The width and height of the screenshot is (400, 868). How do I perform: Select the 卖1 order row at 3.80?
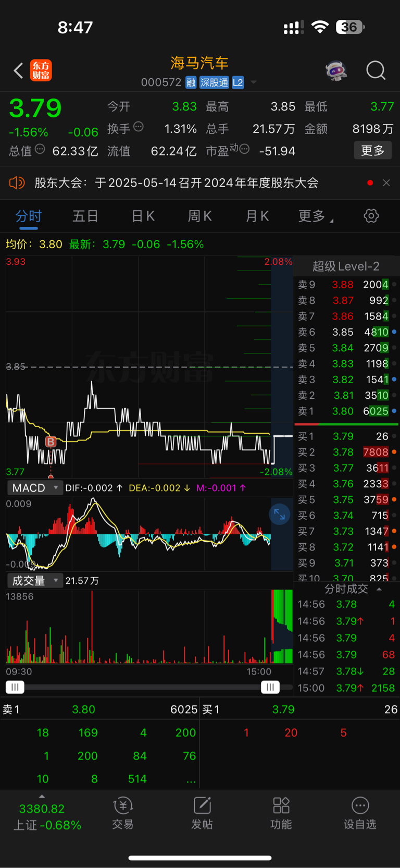tap(347, 411)
